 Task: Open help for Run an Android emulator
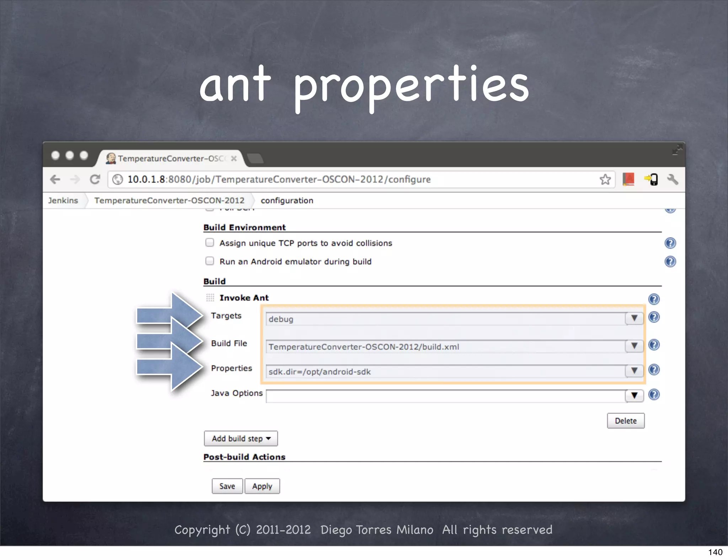tap(670, 262)
